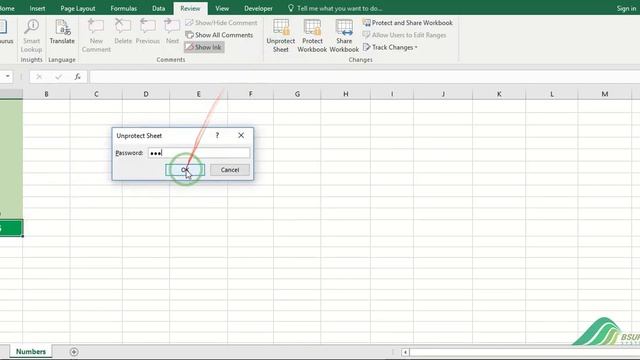Switch to the Page Layout tab
Image resolution: width=640 pixels, height=360 pixels.
(x=78, y=8)
